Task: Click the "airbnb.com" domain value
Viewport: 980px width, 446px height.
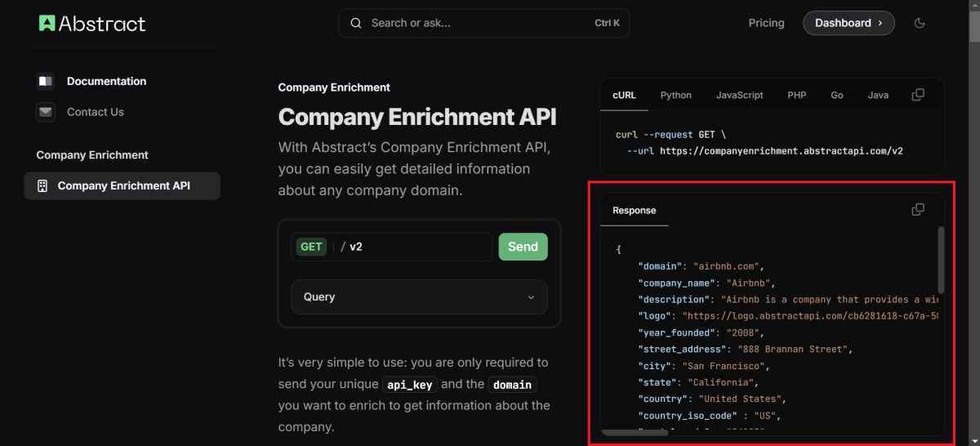Action: pos(726,265)
